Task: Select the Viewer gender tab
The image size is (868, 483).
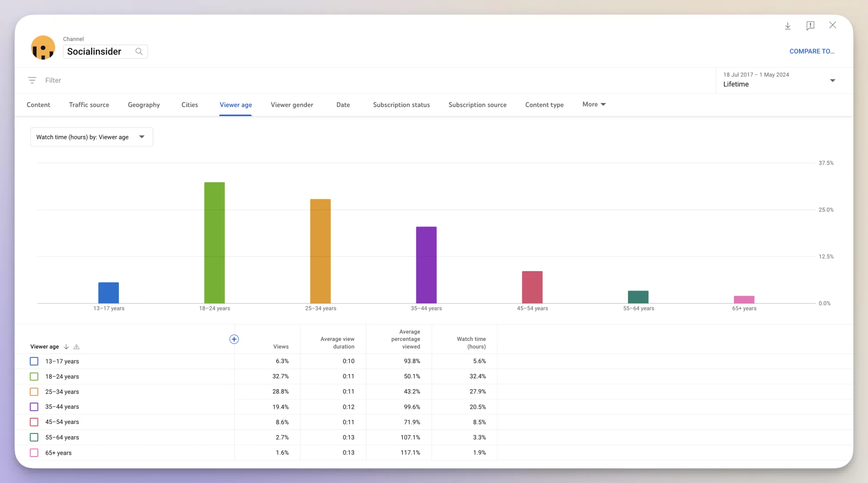Action: [292, 105]
